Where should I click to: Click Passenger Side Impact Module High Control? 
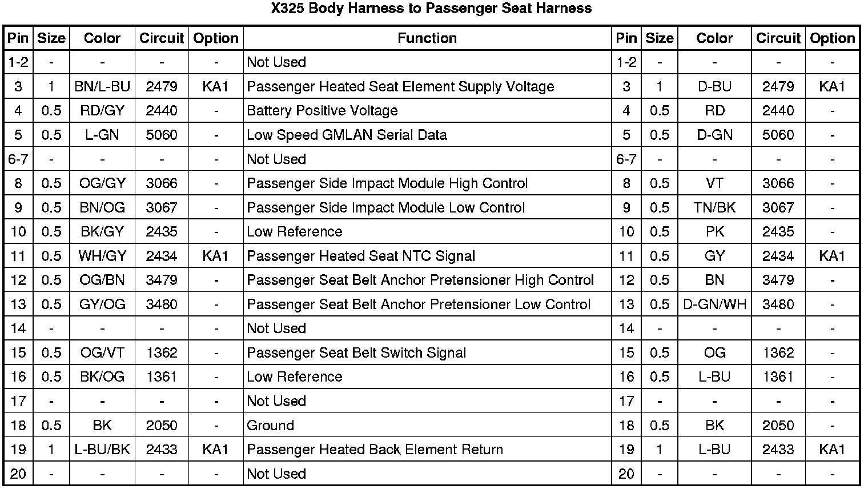[x=387, y=183]
